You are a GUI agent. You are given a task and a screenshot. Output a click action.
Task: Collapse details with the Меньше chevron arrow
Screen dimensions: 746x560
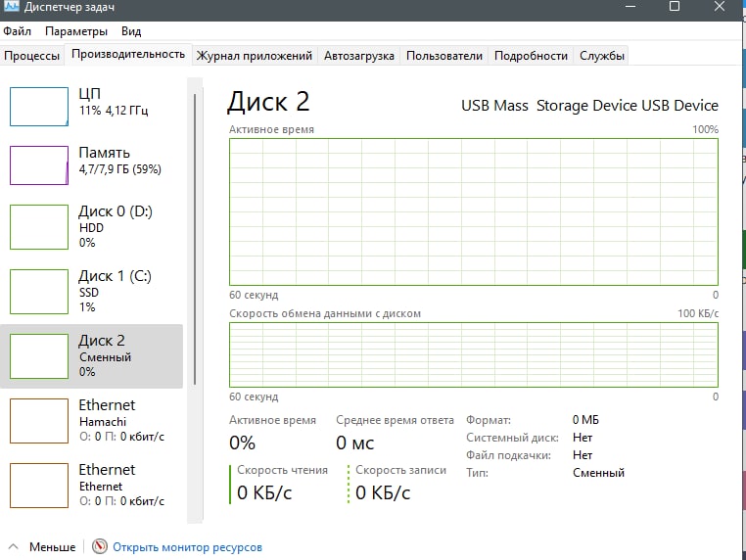click(x=14, y=546)
